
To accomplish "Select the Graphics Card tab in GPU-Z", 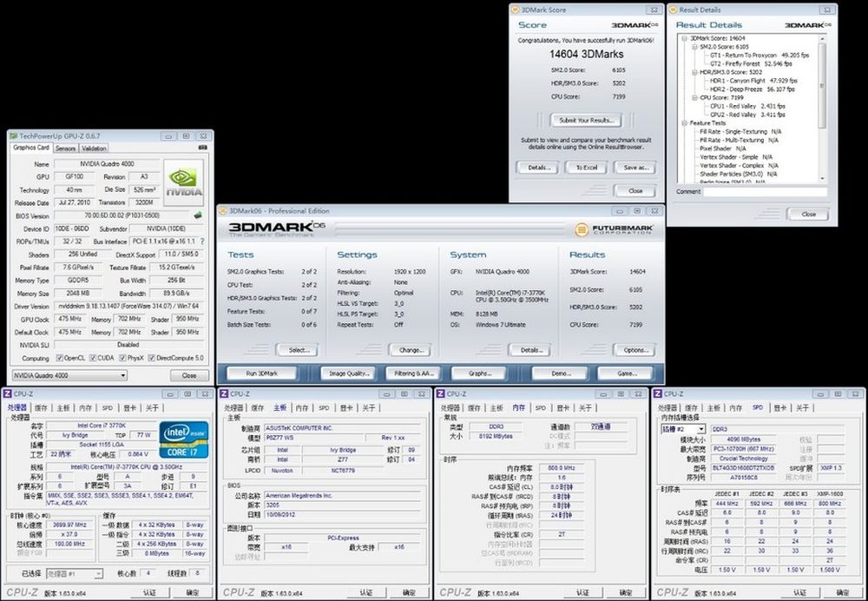I will point(31,148).
